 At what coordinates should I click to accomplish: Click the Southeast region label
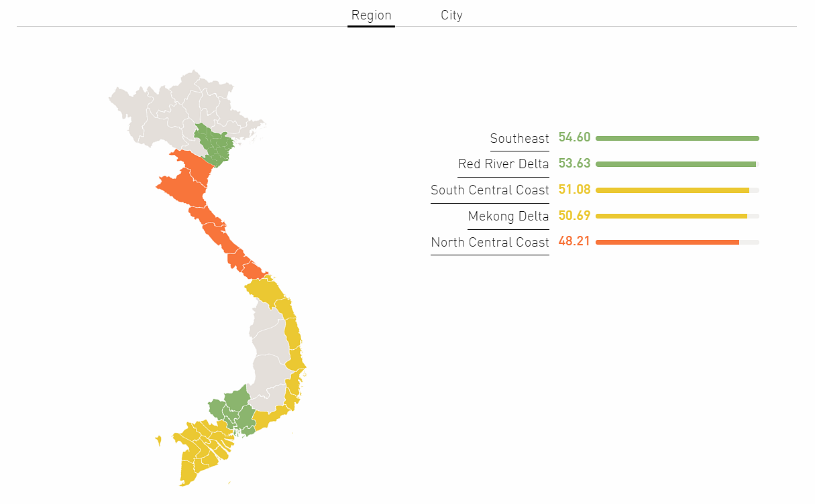click(x=519, y=139)
